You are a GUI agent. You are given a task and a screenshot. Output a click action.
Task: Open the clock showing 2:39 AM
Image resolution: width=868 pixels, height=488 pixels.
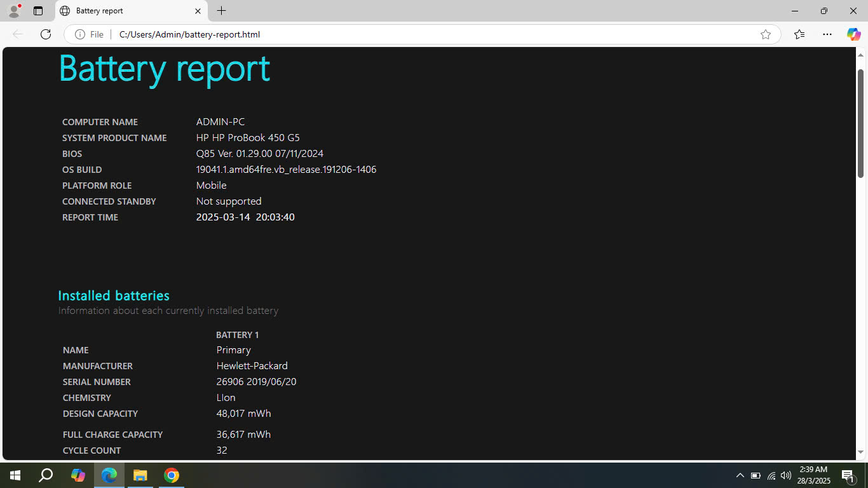pyautogui.click(x=815, y=475)
